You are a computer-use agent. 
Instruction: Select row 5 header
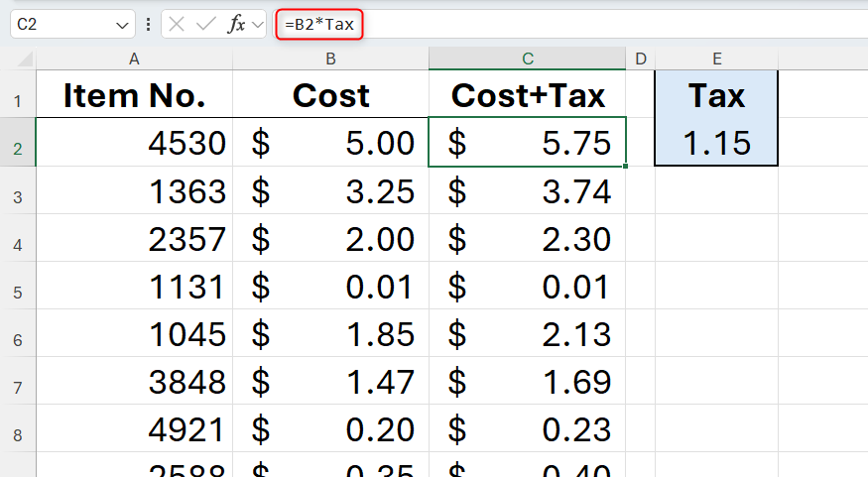(18, 286)
